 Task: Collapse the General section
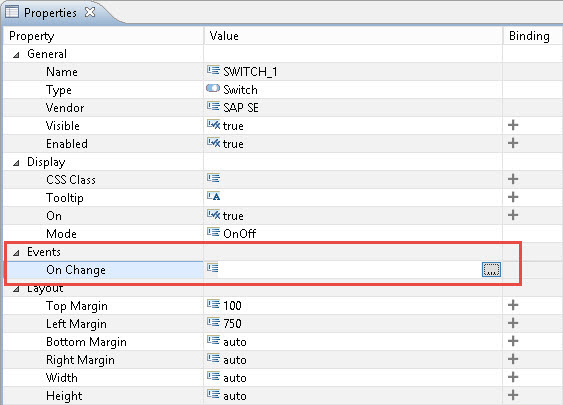(x=16, y=55)
